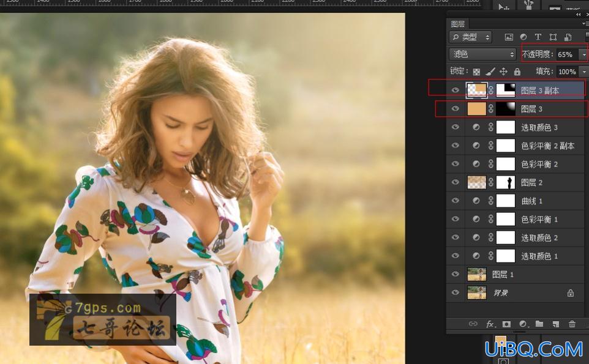
Task: Open the fx layer style menu
Action: [x=490, y=324]
